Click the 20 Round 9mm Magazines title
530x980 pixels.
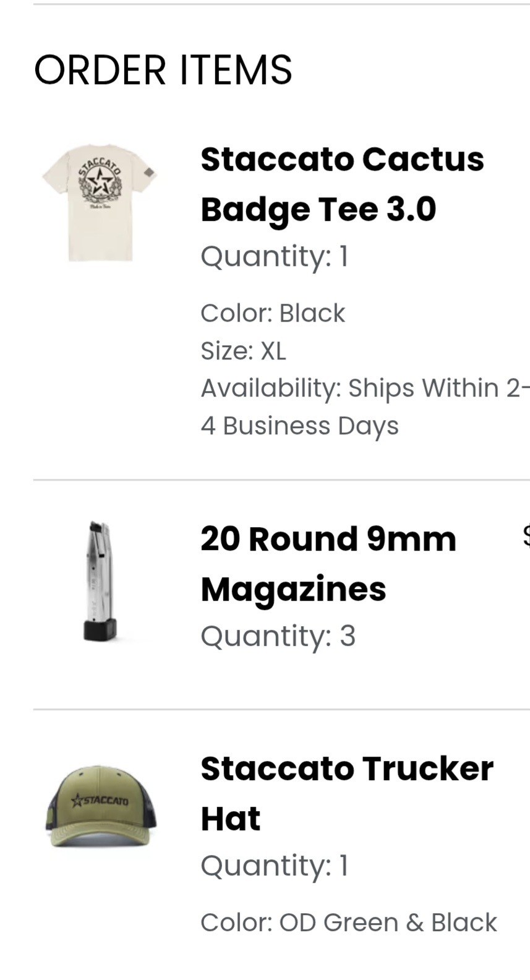click(328, 564)
